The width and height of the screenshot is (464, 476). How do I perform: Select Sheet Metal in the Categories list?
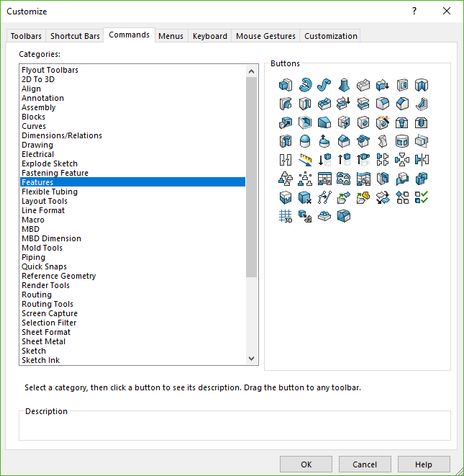click(43, 341)
